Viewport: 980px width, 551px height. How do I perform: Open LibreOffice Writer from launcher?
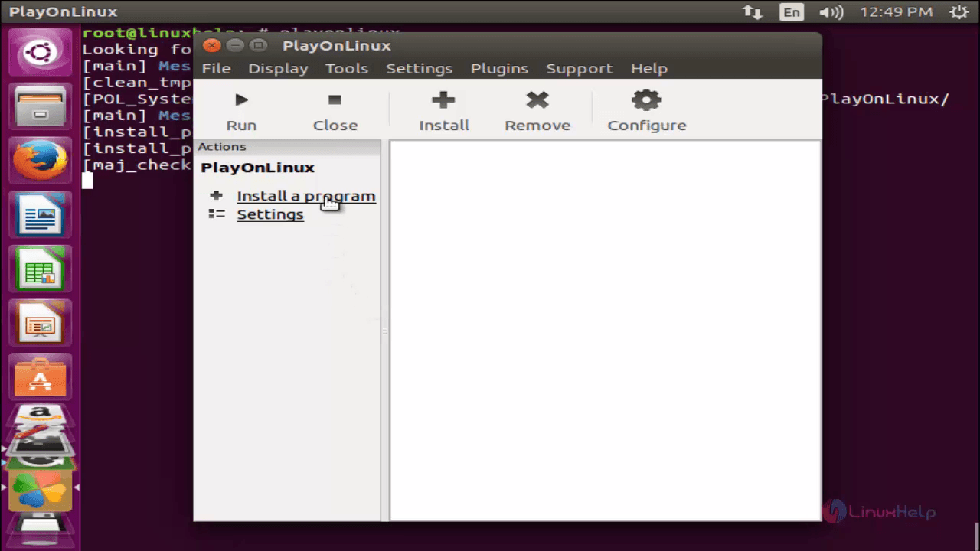[x=40, y=214]
